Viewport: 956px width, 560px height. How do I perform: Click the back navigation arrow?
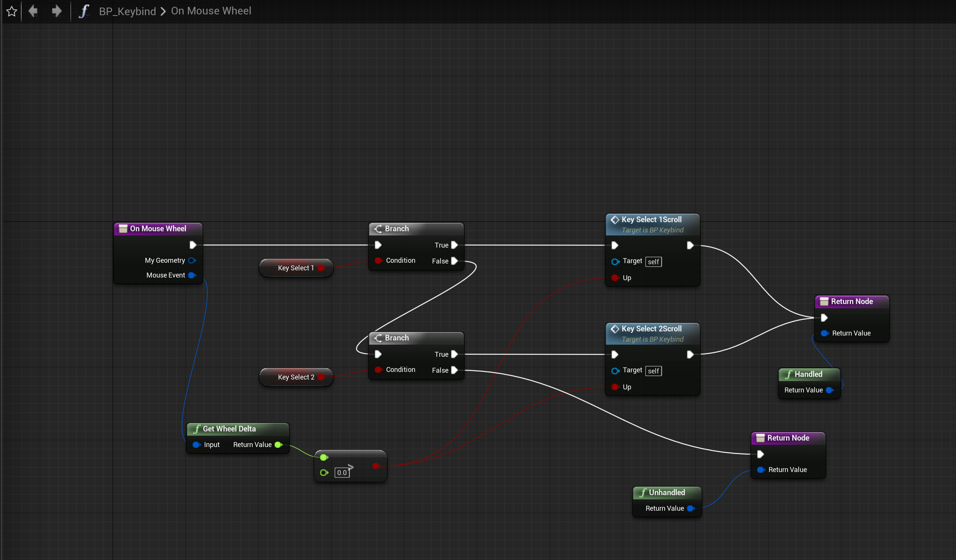coord(33,11)
